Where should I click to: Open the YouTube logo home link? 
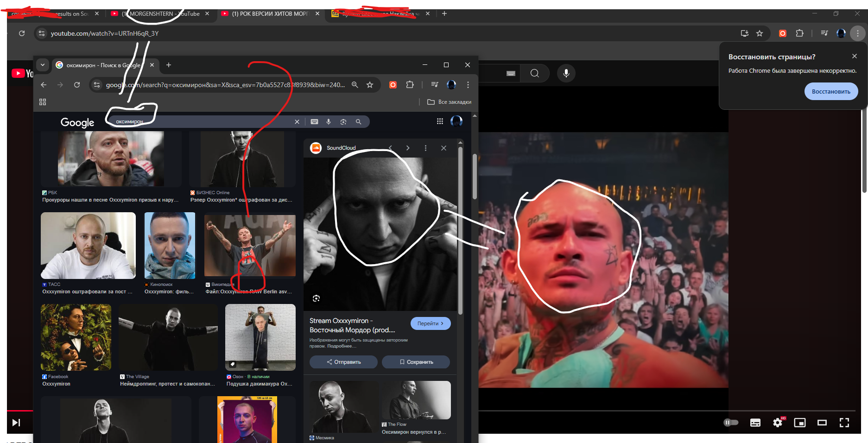point(22,73)
